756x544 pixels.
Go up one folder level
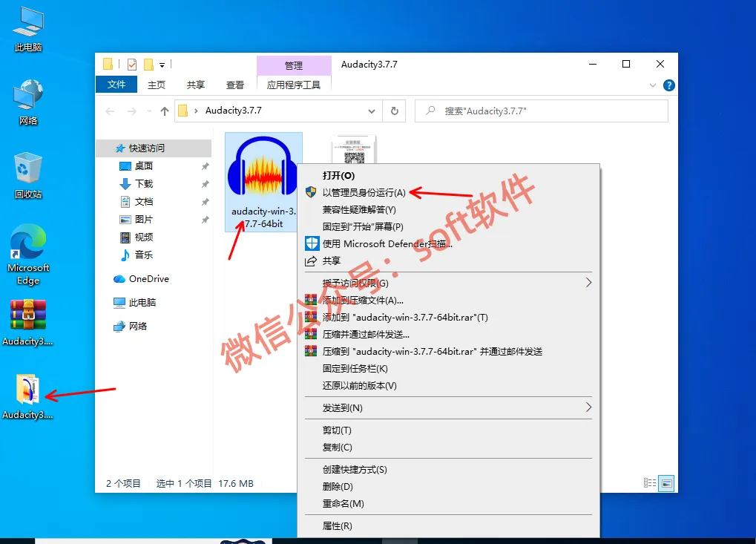click(x=165, y=111)
